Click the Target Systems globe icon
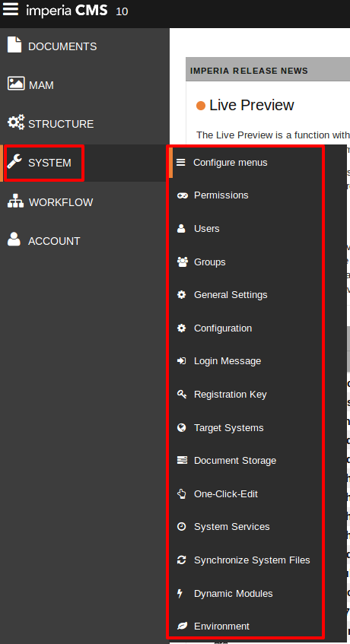 point(181,427)
